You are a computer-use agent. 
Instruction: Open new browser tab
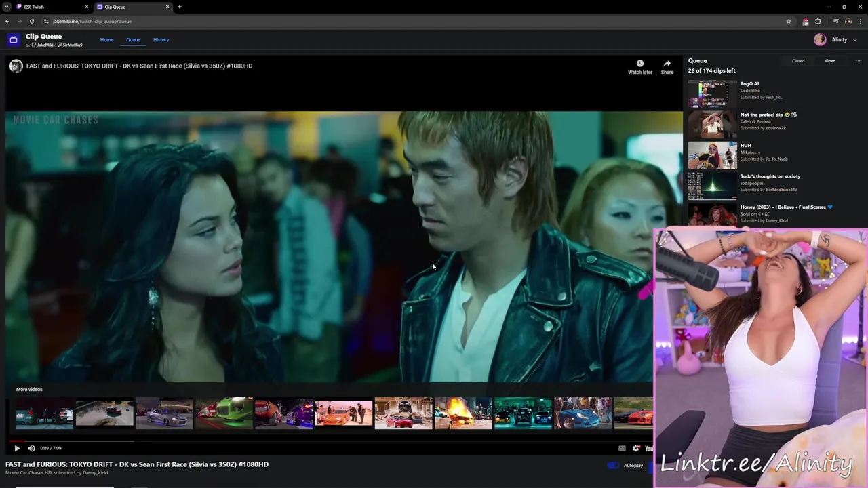(179, 7)
